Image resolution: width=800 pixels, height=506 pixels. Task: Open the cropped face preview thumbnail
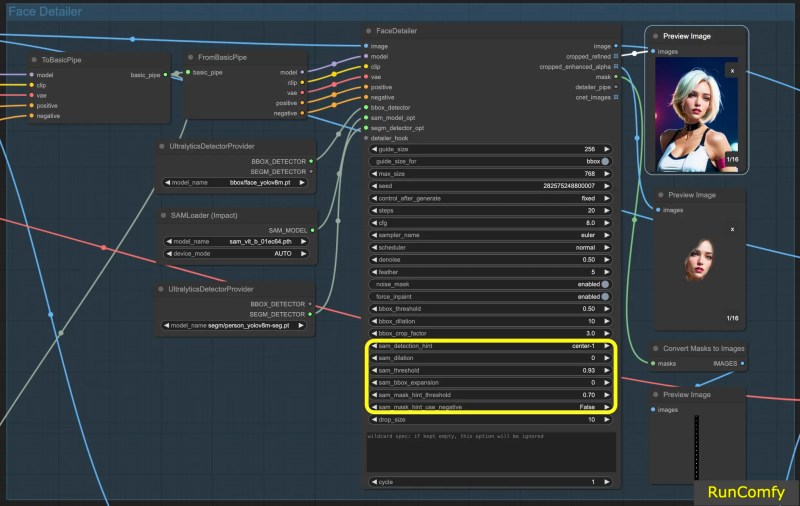(698, 260)
